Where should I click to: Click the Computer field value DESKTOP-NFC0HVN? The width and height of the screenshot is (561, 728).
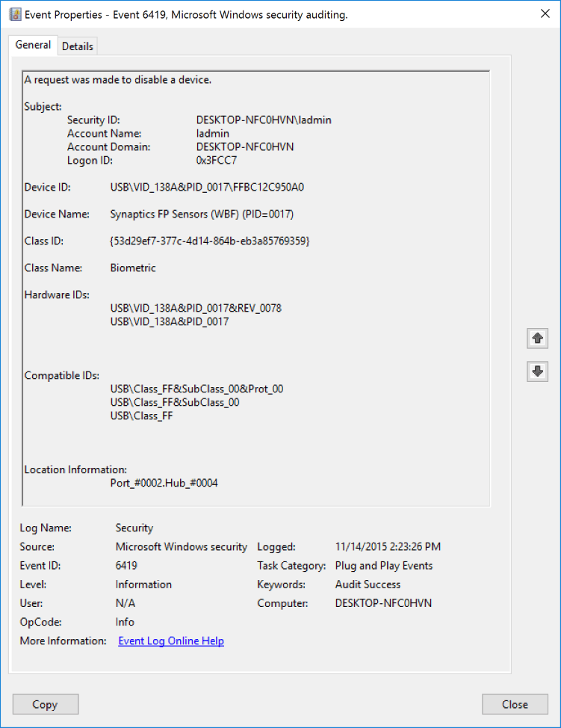[x=383, y=603]
